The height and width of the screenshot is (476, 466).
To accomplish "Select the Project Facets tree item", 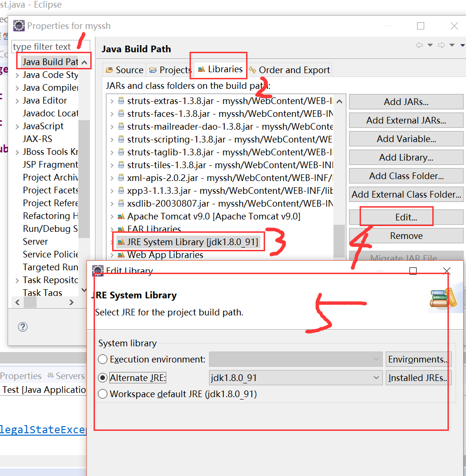I will [x=50, y=190].
